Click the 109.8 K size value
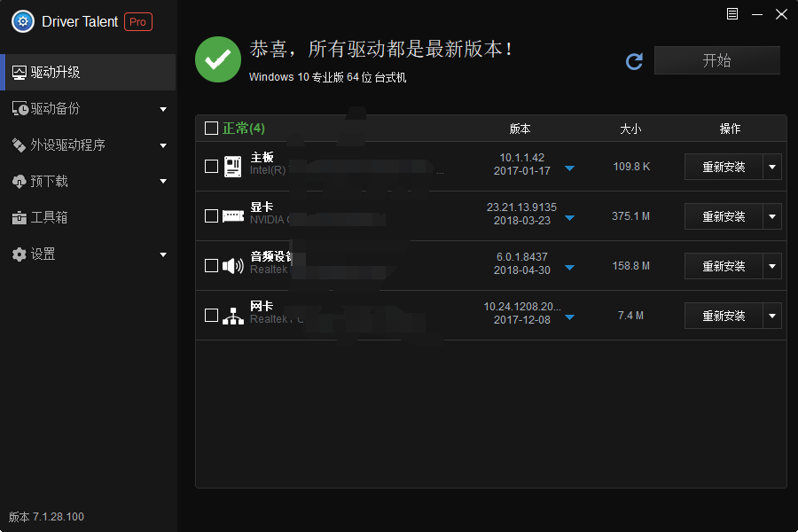This screenshot has width=798, height=532. coord(631,167)
